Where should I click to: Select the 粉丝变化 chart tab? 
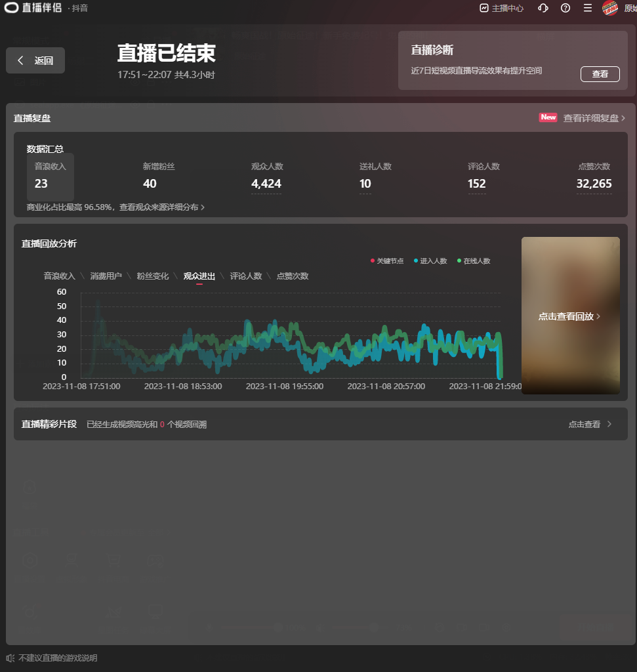[152, 276]
